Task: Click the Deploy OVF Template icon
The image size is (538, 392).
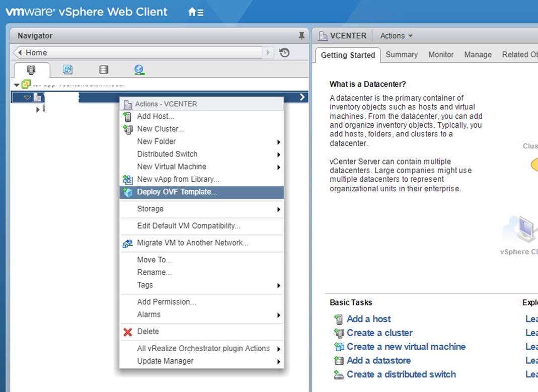Action: coord(128,192)
